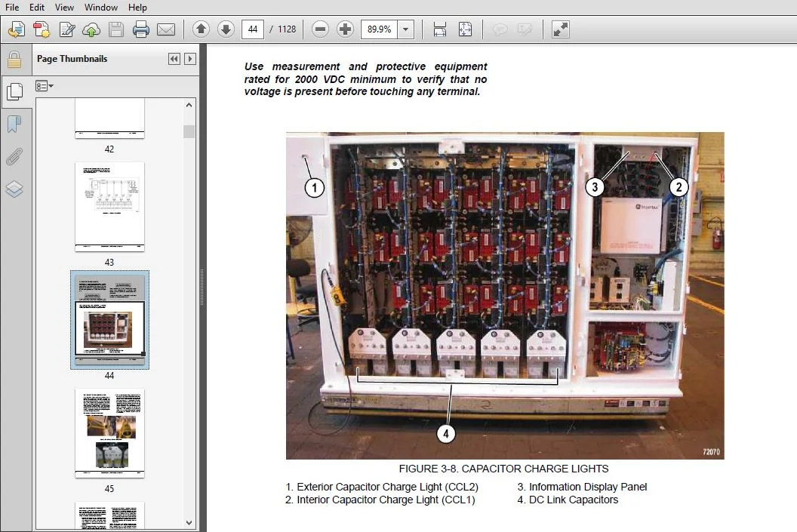Image resolution: width=797 pixels, height=532 pixels.
Task: Click the thumbnails scrollbar down arrow
Action: click(189, 522)
